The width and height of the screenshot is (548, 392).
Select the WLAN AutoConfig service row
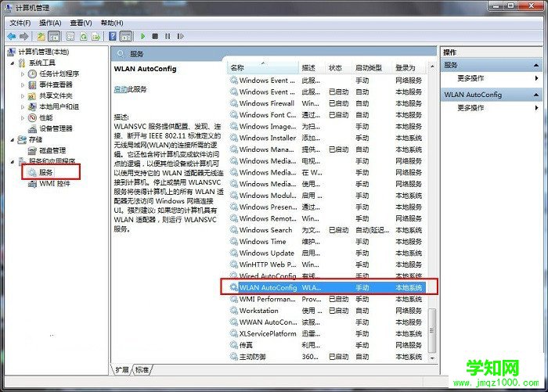(x=327, y=287)
